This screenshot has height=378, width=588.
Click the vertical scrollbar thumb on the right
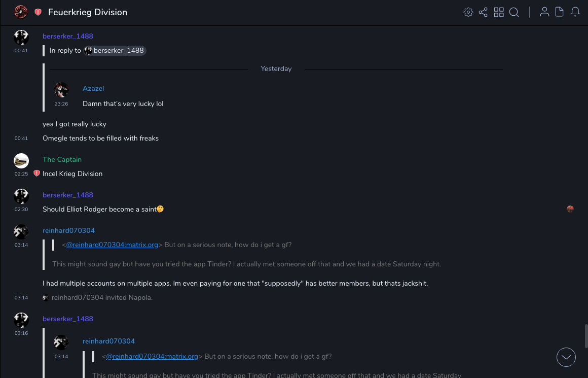tap(585, 335)
